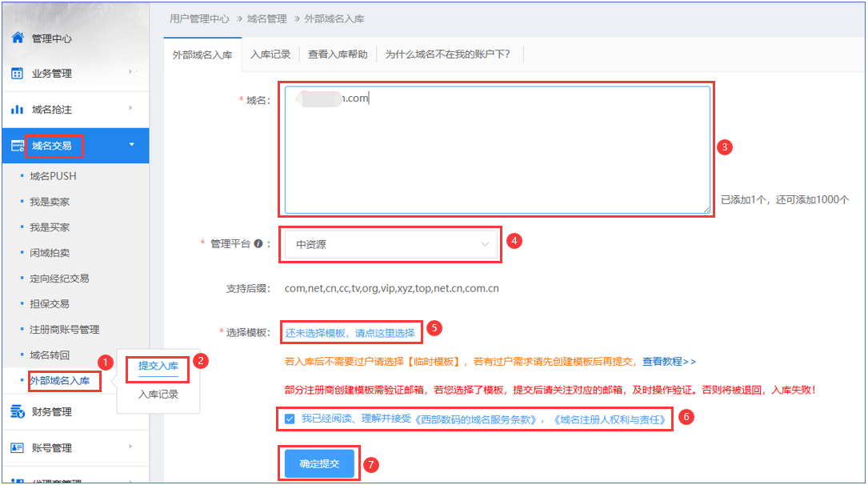868x485 pixels.
Task: Click the 财务管理 coin icon
Action: click(17, 412)
